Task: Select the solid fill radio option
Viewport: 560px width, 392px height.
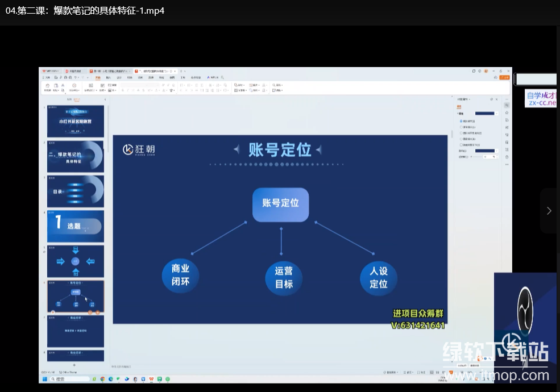Action: [461, 121]
